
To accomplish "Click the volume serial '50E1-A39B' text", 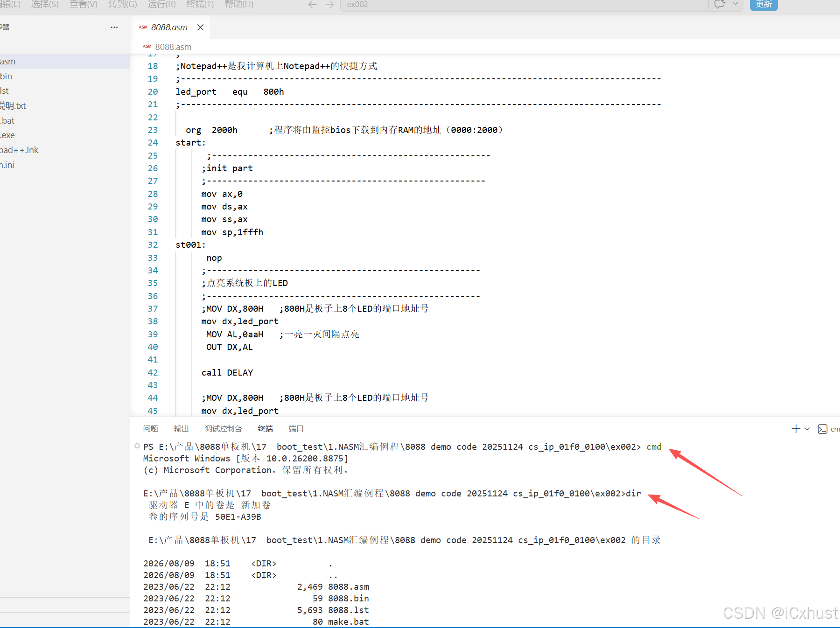I will tap(238, 517).
